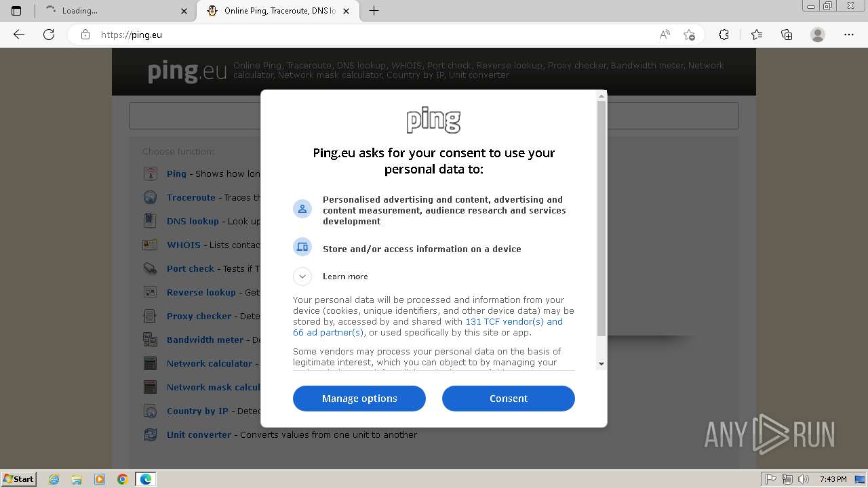The image size is (868, 488).
Task: Launch Internet Explorer from taskbar
Action: (x=54, y=479)
